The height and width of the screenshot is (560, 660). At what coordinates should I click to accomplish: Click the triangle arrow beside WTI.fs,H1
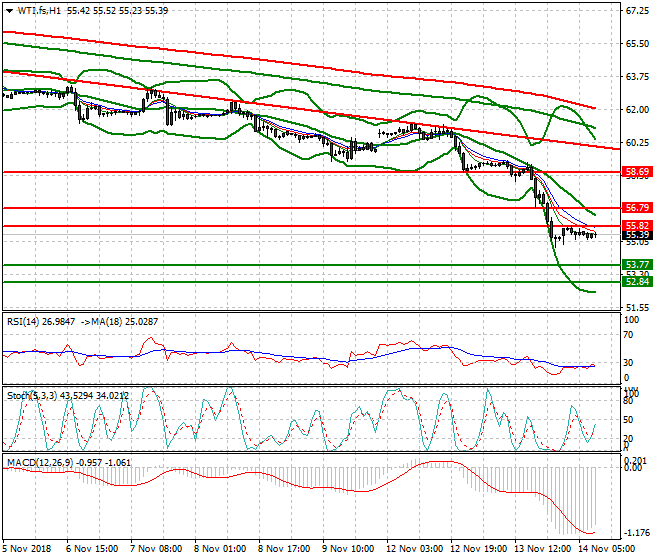(9, 11)
